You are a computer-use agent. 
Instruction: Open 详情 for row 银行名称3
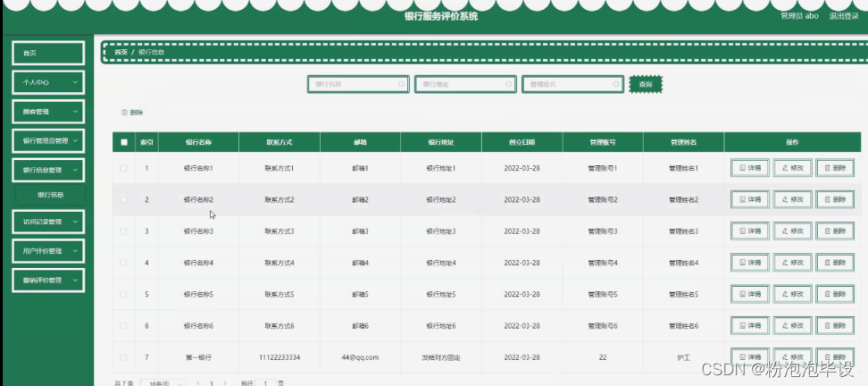pyautogui.click(x=750, y=231)
